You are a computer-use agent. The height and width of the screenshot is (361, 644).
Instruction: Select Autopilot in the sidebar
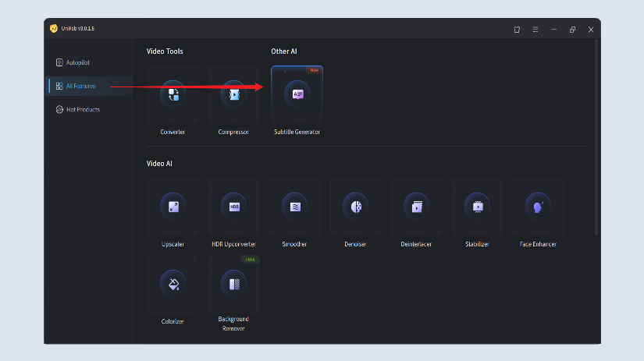pyautogui.click(x=91, y=62)
